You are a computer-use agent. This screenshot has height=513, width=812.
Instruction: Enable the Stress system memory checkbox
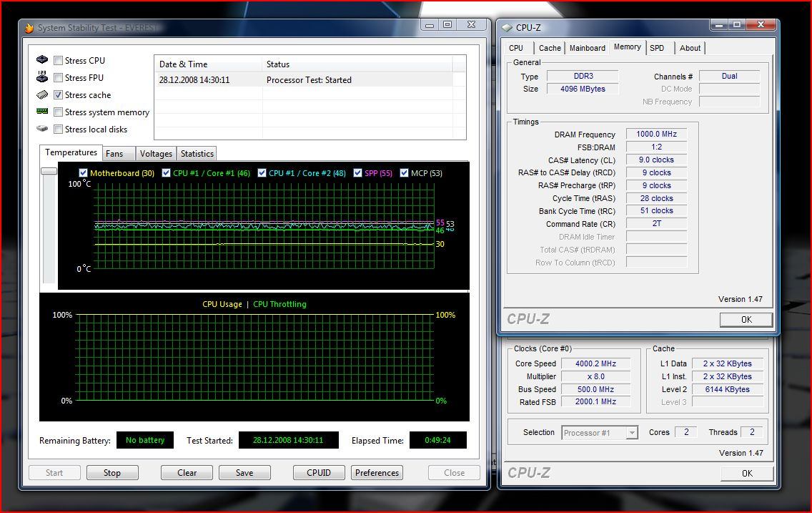pos(59,112)
